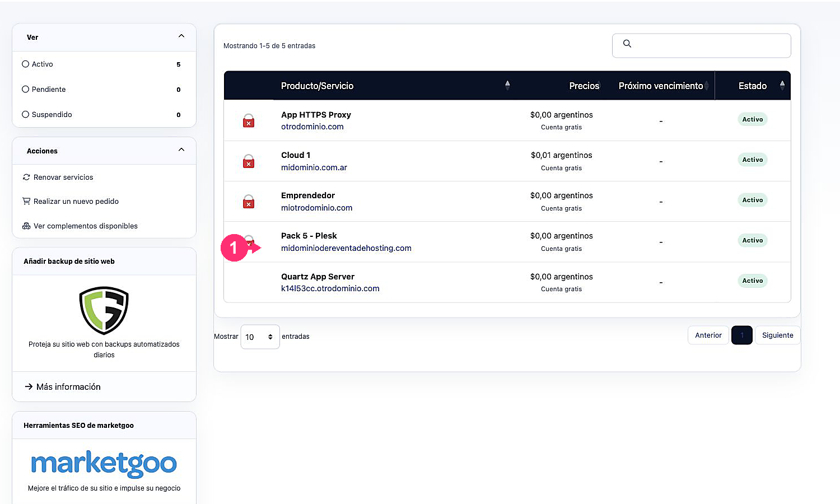Viewport: 840px width, 504px height.
Task: Click the Añadir backup de sitio web heading
Action: tap(69, 262)
